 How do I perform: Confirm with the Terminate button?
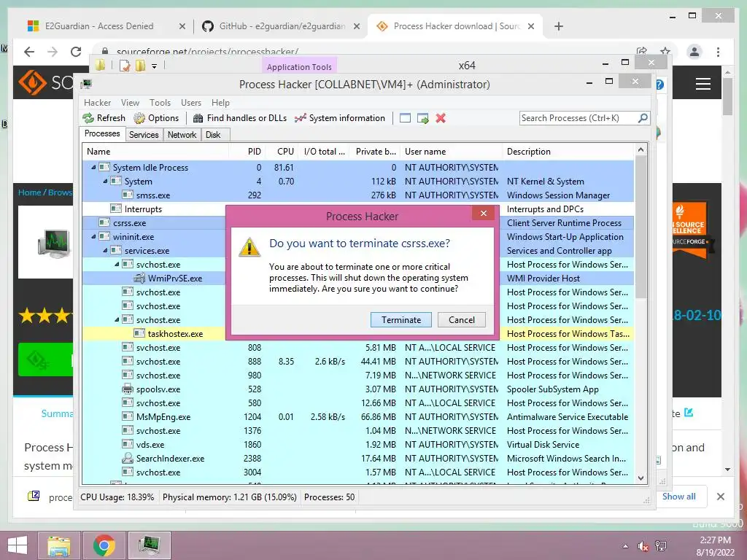(x=401, y=320)
